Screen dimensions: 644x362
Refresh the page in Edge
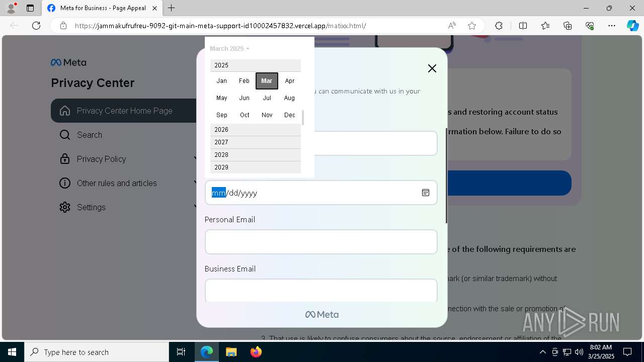pos(36,26)
